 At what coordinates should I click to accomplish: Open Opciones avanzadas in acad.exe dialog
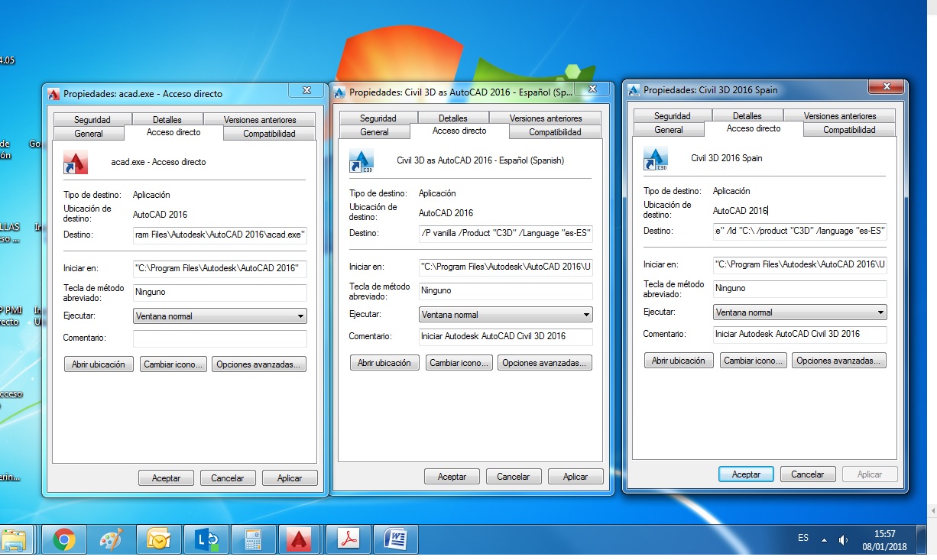point(260,364)
